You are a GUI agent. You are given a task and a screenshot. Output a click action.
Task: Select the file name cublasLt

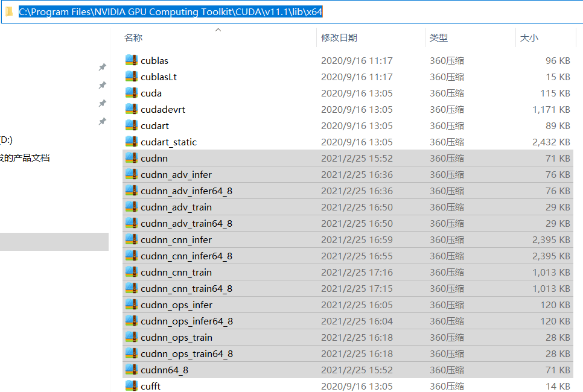159,77
